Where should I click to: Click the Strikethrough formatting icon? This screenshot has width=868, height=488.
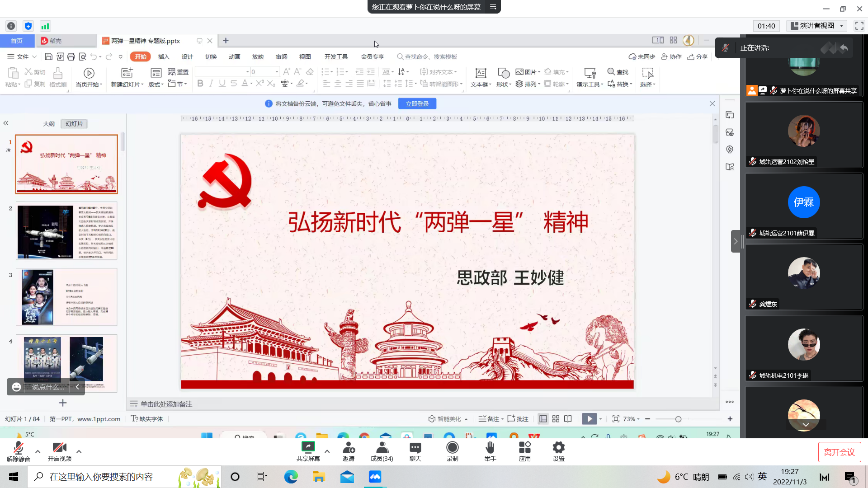point(233,83)
